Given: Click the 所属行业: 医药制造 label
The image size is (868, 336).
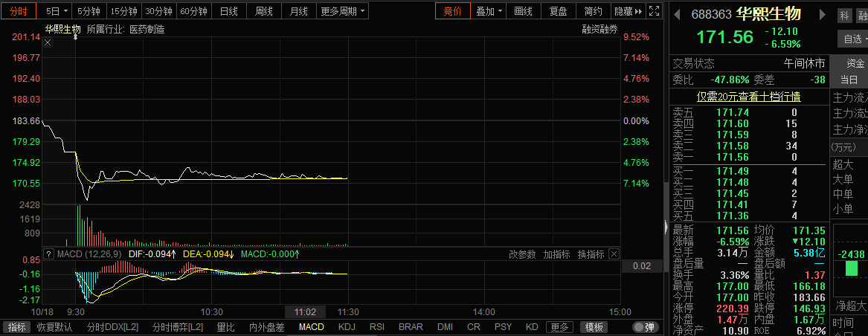Looking at the screenshot, I should (126, 29).
